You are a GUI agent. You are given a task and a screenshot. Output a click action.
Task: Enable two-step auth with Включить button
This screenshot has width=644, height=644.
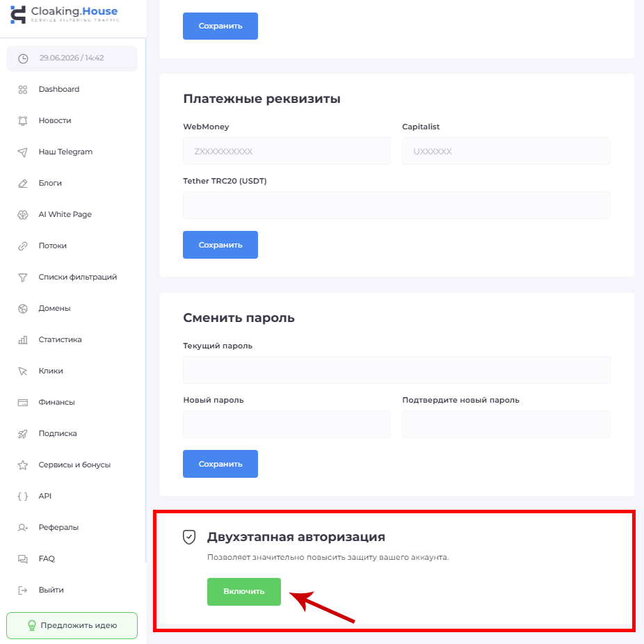point(244,591)
